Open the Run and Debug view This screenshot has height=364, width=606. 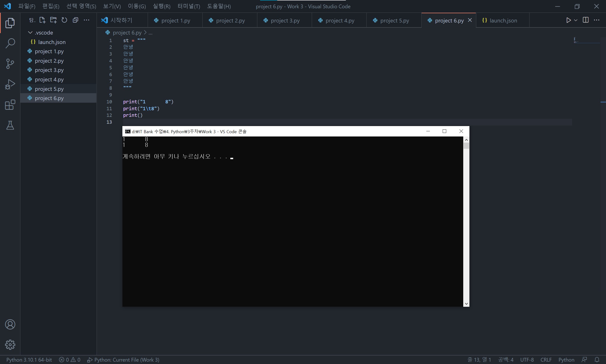[10, 84]
